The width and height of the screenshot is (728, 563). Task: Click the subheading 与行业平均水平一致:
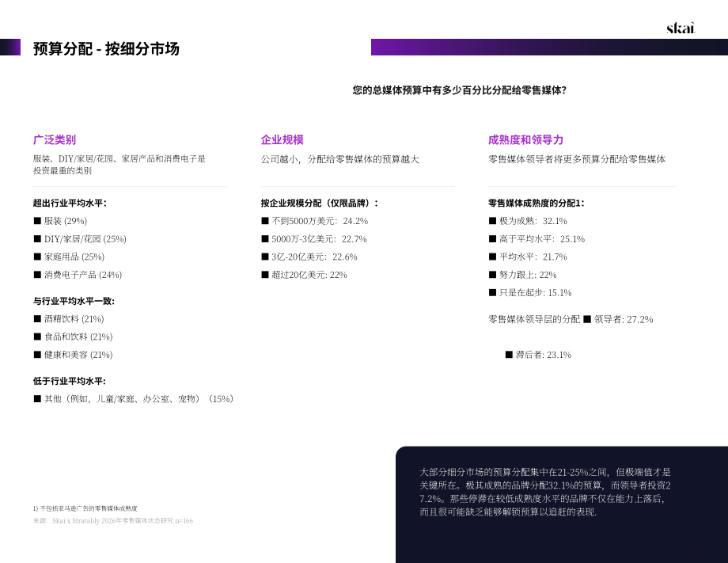point(74,301)
